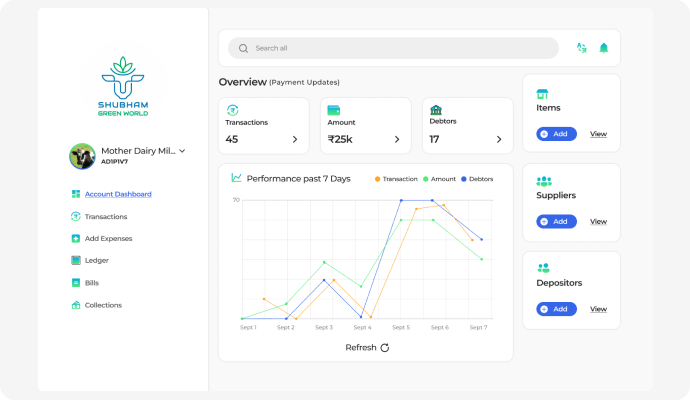Open Debtors card chevron arrow
Image resolution: width=690 pixels, height=400 pixels.
499,140
